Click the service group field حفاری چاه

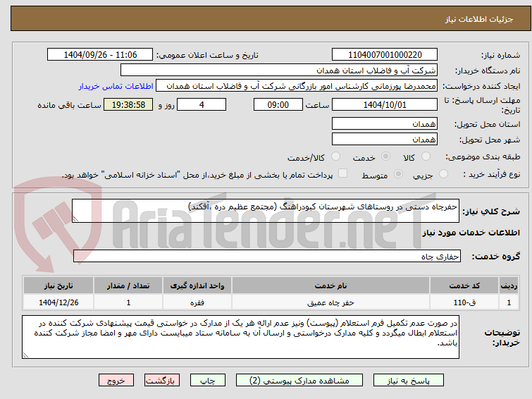[x=267, y=256]
